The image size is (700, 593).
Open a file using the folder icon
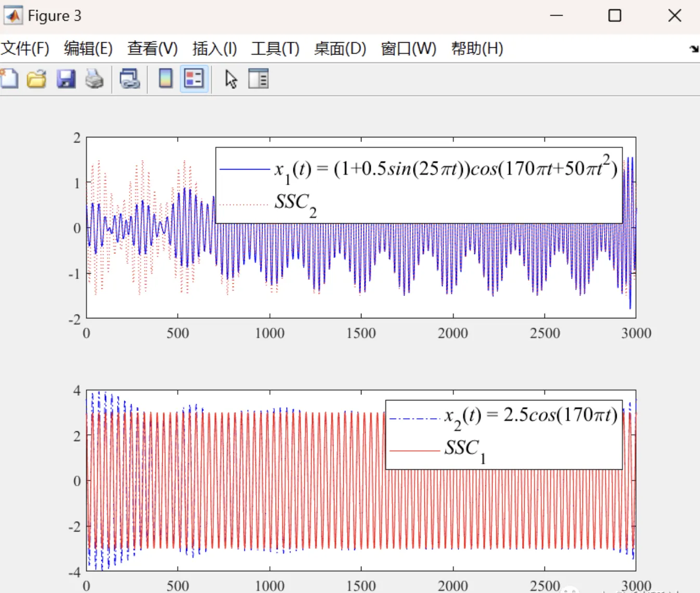[36, 79]
